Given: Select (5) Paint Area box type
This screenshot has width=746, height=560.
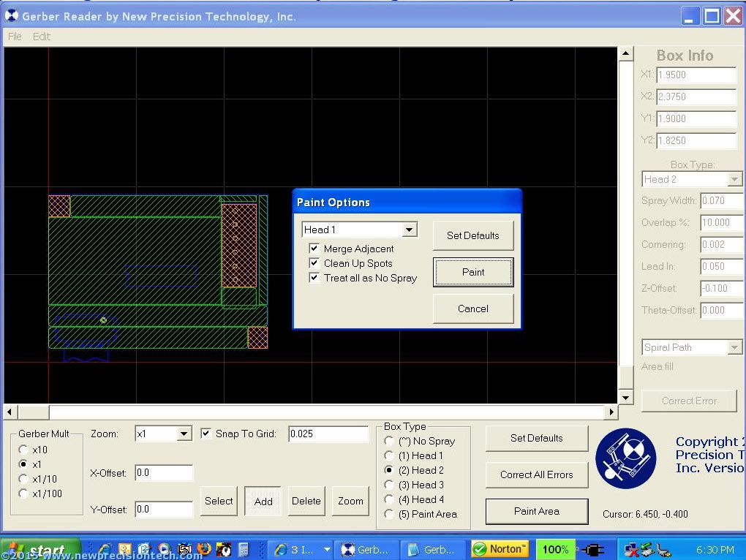Looking at the screenshot, I should coord(388,515).
